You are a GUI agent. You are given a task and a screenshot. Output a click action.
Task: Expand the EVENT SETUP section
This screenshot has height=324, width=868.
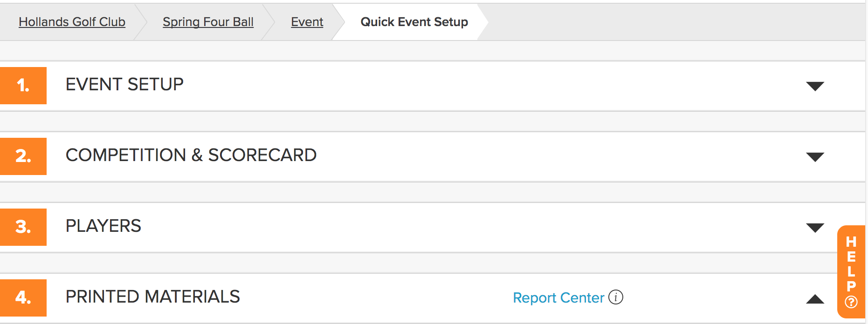click(x=815, y=86)
